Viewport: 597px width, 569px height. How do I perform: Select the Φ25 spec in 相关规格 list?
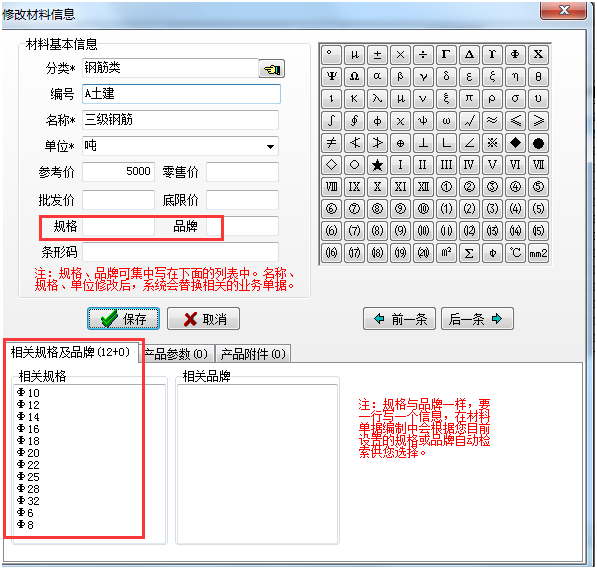pos(29,477)
